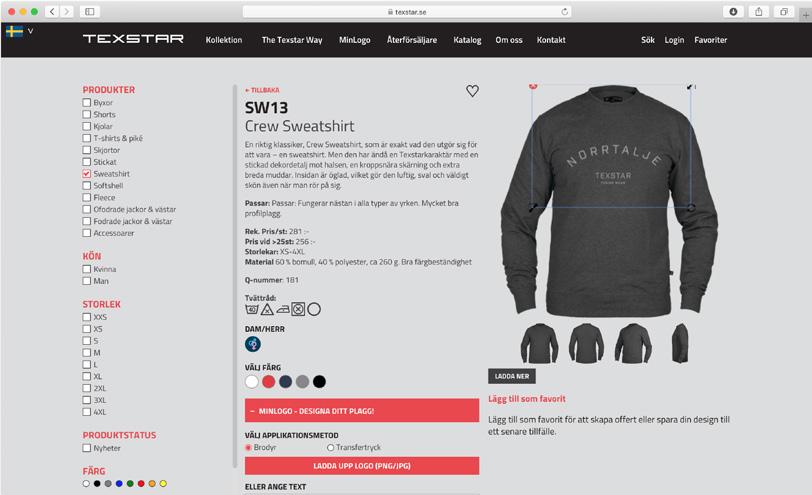This screenshot has height=495, width=812.
Task: Add product to favorites with heart icon
Action: tap(472, 91)
